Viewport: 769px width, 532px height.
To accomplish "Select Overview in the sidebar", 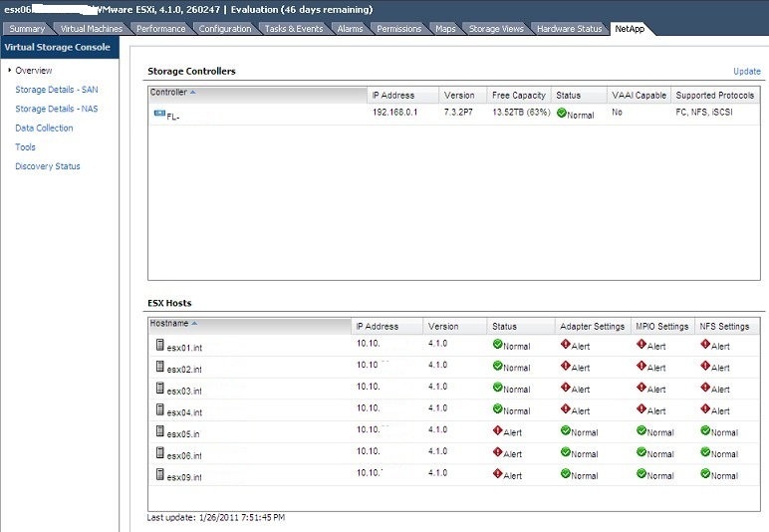I will pos(33,70).
